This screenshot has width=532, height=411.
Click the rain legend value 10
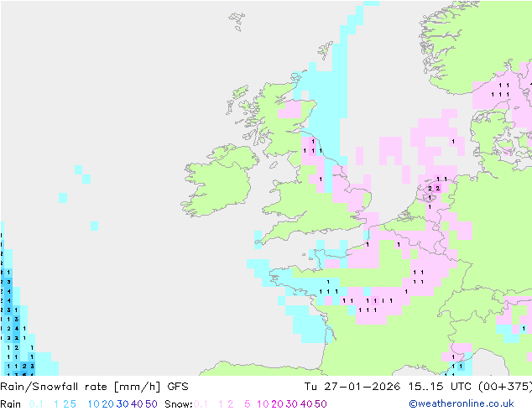tap(94, 404)
